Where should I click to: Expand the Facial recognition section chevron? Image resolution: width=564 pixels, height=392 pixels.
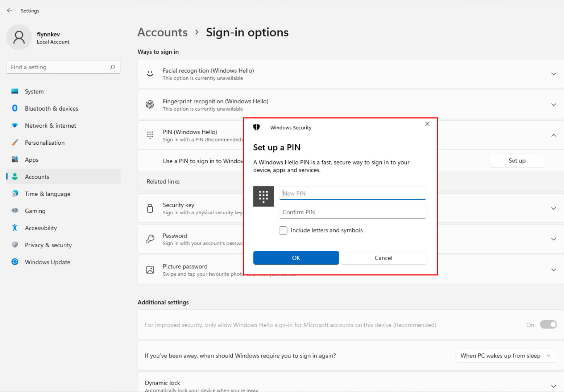pyautogui.click(x=553, y=74)
